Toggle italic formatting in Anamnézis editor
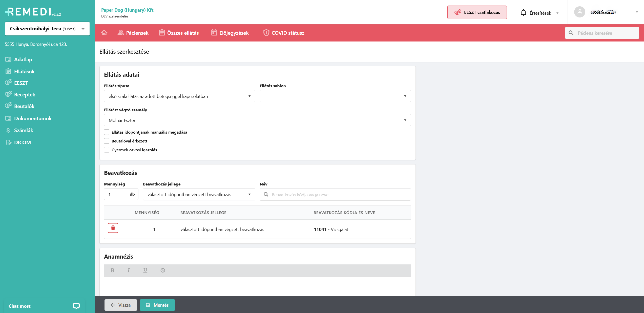 (129, 270)
